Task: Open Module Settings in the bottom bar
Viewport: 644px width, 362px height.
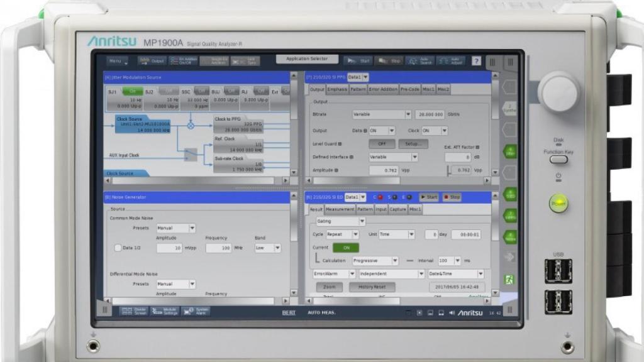Action: [165, 312]
